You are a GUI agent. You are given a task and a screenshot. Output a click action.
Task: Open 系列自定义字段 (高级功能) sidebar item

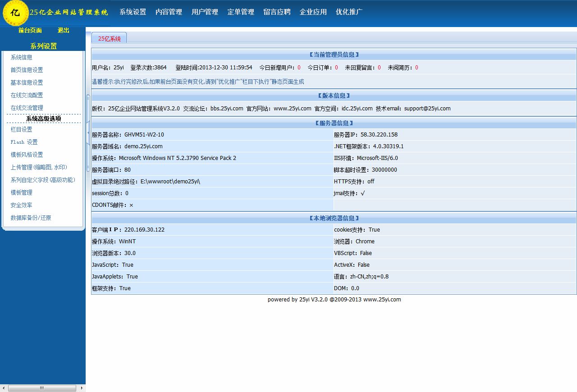click(x=43, y=180)
